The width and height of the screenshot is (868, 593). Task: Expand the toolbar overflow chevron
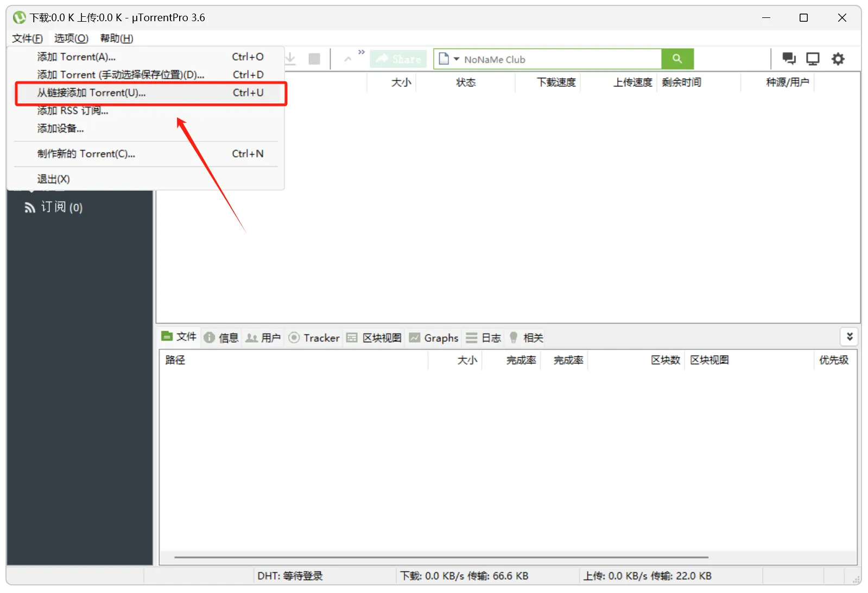pos(362,52)
